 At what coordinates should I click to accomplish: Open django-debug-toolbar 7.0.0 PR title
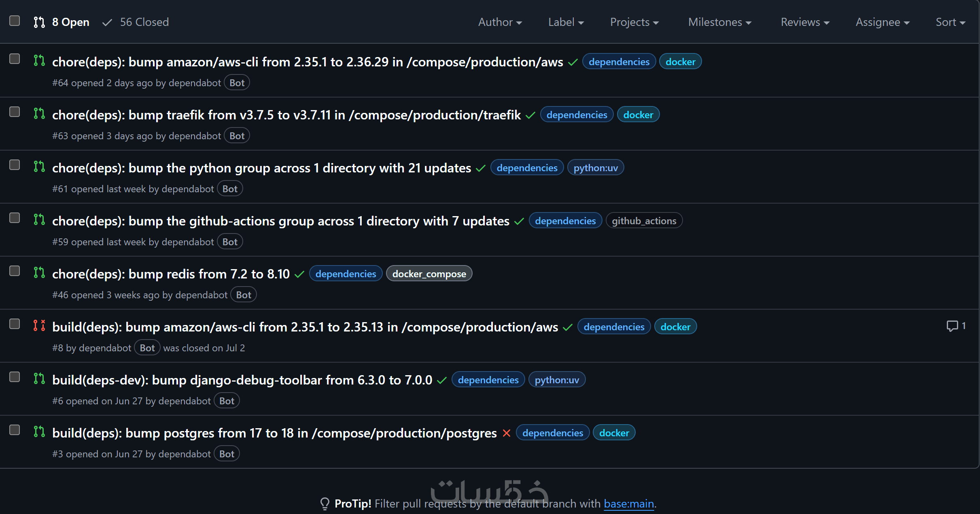click(242, 380)
